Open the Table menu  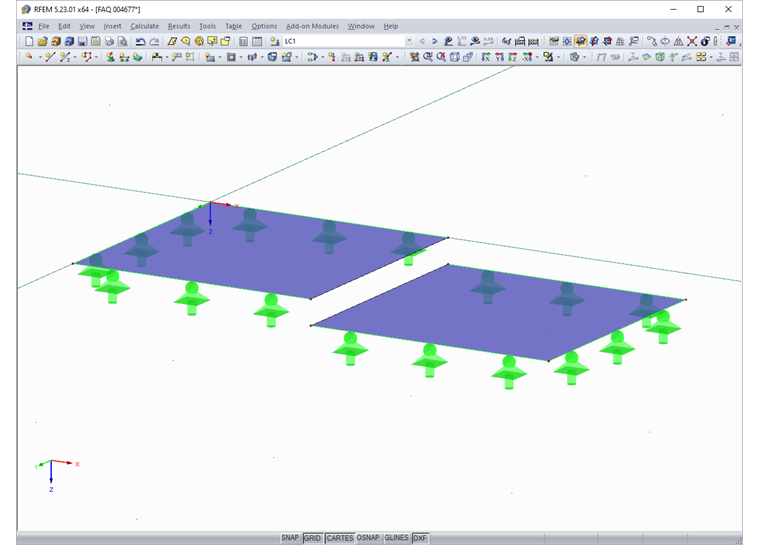233,26
